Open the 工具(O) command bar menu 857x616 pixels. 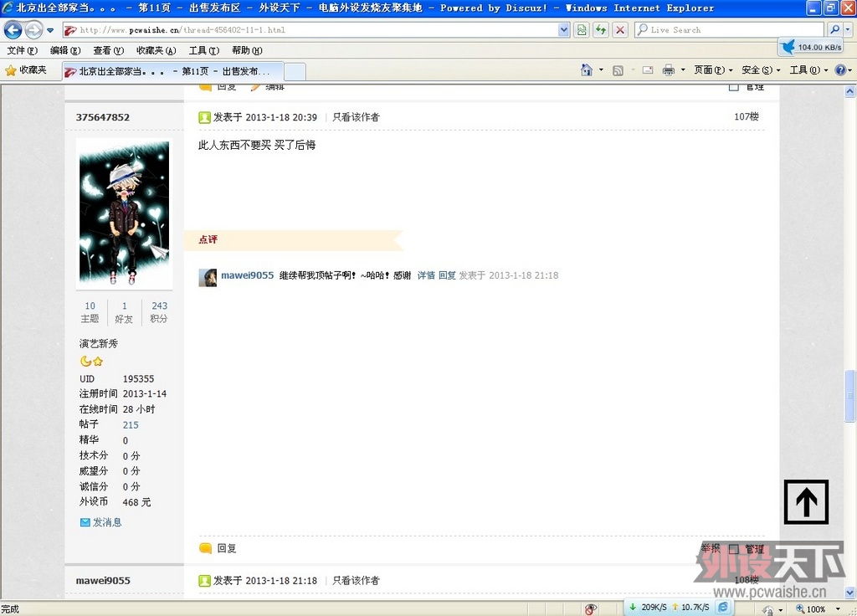point(808,70)
